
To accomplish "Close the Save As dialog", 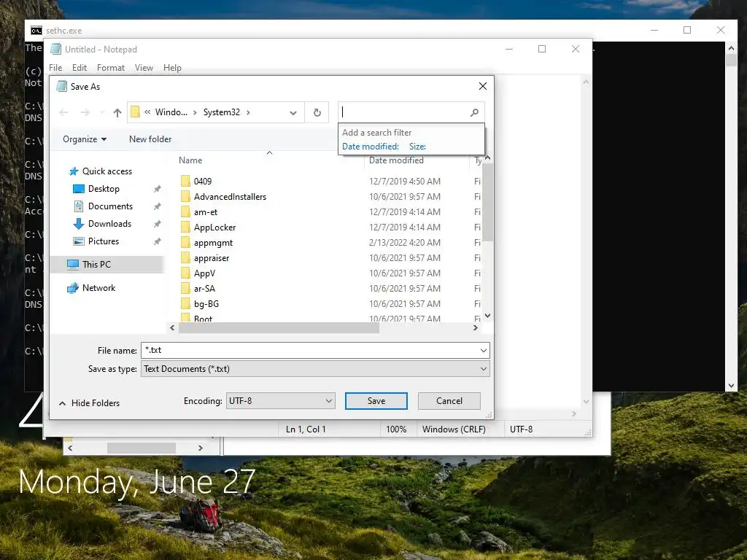I will coord(483,86).
